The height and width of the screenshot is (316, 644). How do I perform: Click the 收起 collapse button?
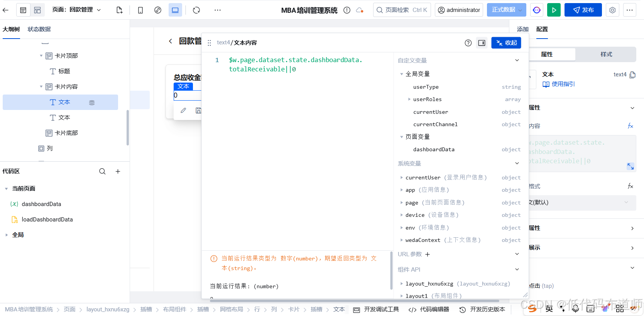click(506, 43)
